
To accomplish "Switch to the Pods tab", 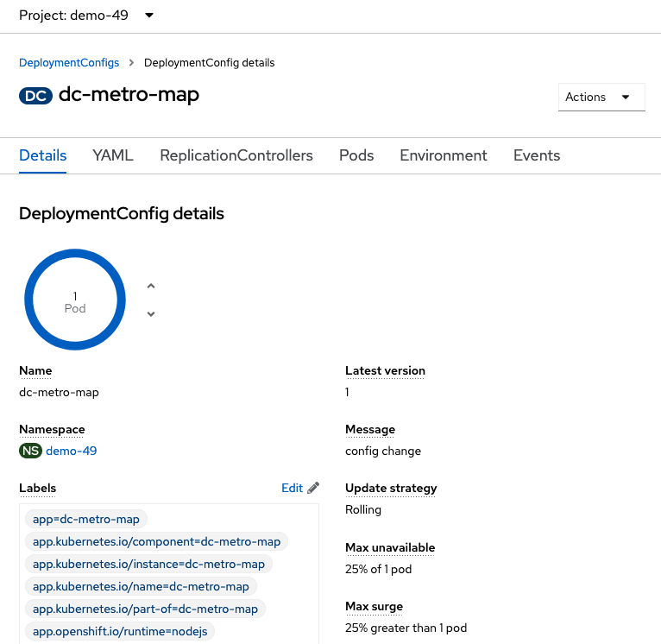I will [x=356, y=155].
